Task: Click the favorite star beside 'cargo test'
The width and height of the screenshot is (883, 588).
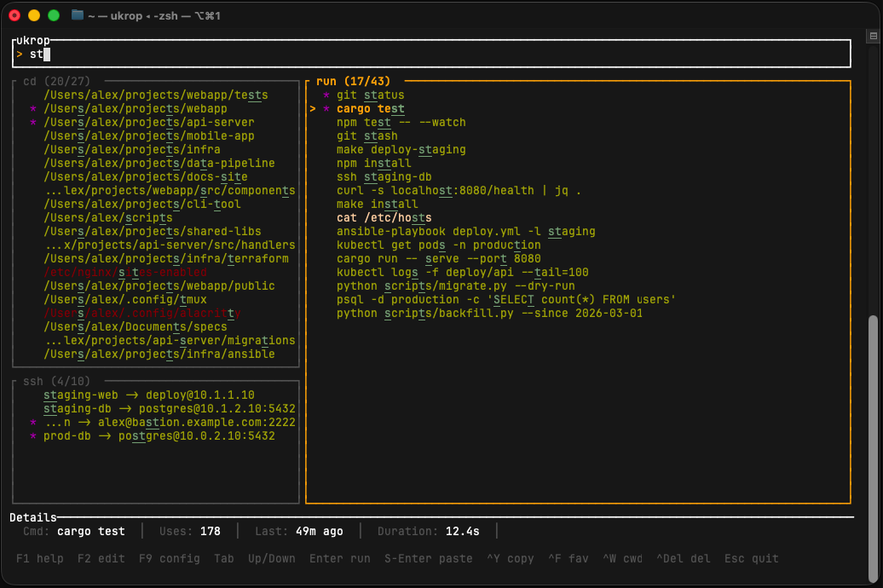Action: click(326, 109)
